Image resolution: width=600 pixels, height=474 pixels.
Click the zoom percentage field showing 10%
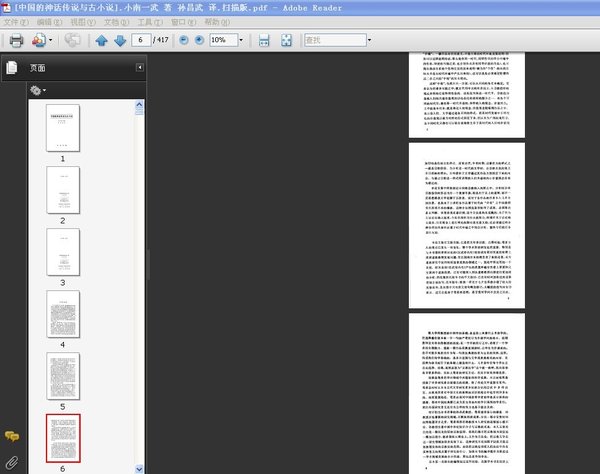tap(223, 40)
